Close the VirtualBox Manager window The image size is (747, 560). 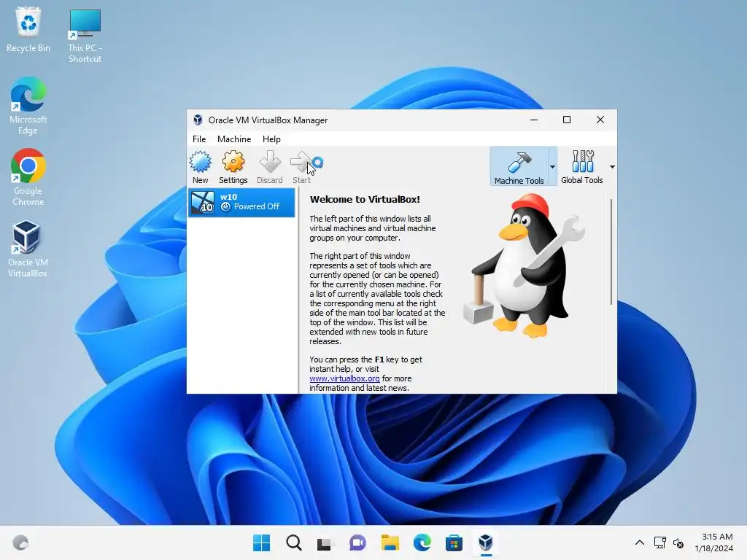pos(600,120)
